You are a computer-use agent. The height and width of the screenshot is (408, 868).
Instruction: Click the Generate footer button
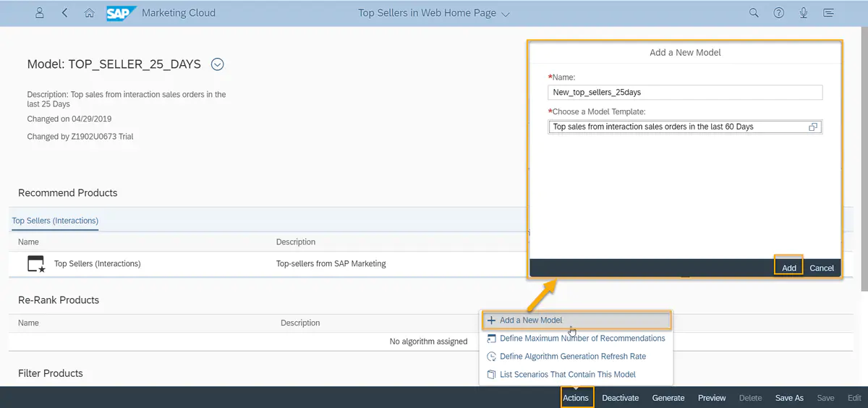pos(668,398)
